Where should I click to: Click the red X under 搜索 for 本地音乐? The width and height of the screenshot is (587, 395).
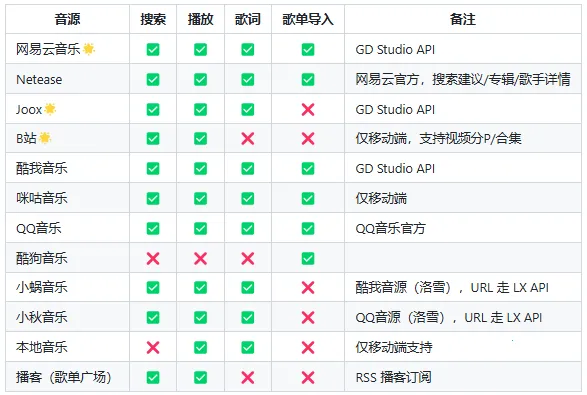[x=153, y=347]
